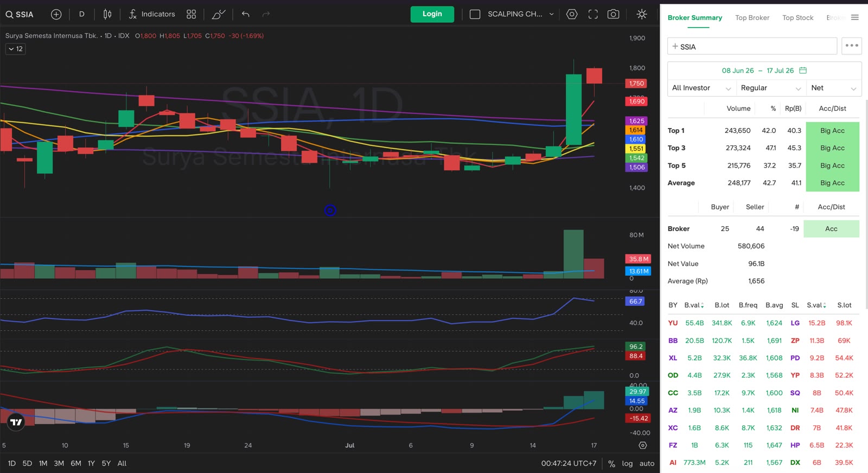Select the 6M time range
This screenshot has width=868, height=473.
76,463
